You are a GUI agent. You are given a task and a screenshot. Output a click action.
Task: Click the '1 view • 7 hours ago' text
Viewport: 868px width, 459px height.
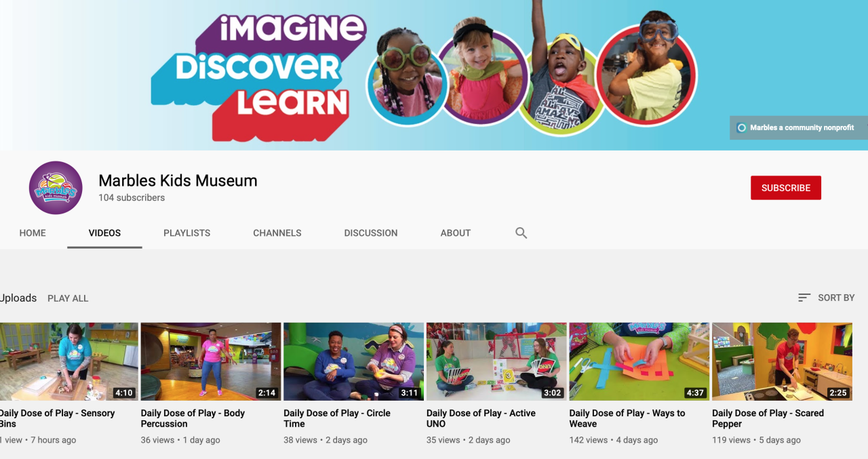[38, 440]
